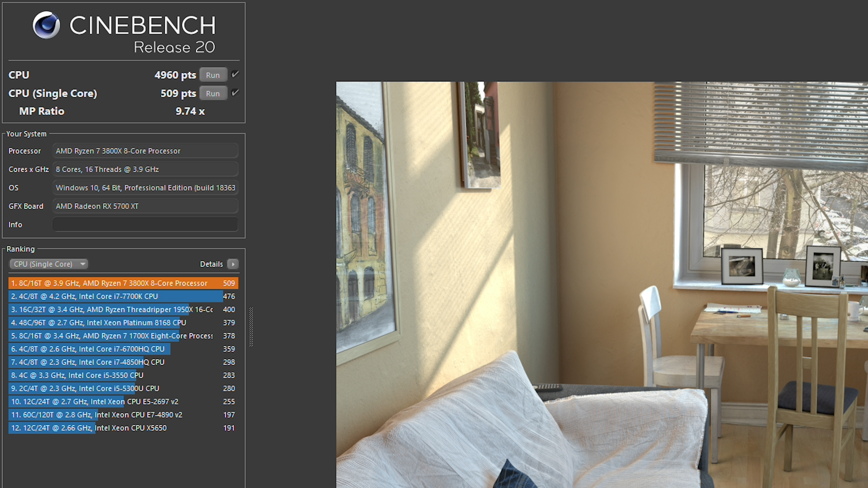Select ranking row Ryzen Threadripper 1950X
868x488 pixels.
point(123,310)
